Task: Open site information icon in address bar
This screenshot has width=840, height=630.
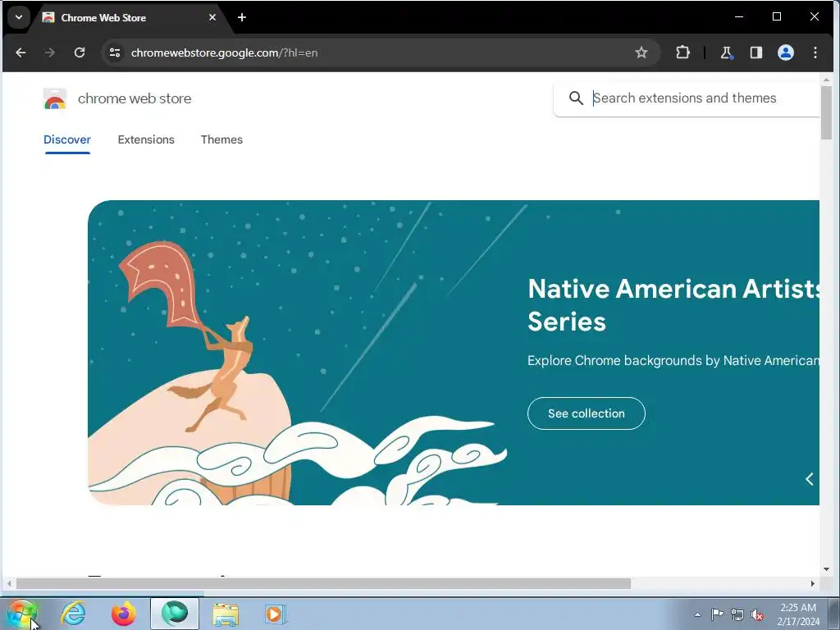Action: [115, 52]
